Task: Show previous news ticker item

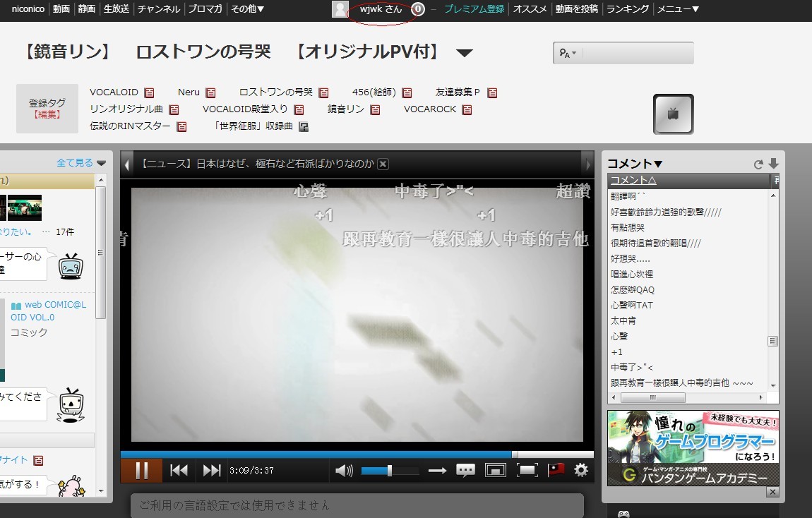Action: tap(127, 164)
